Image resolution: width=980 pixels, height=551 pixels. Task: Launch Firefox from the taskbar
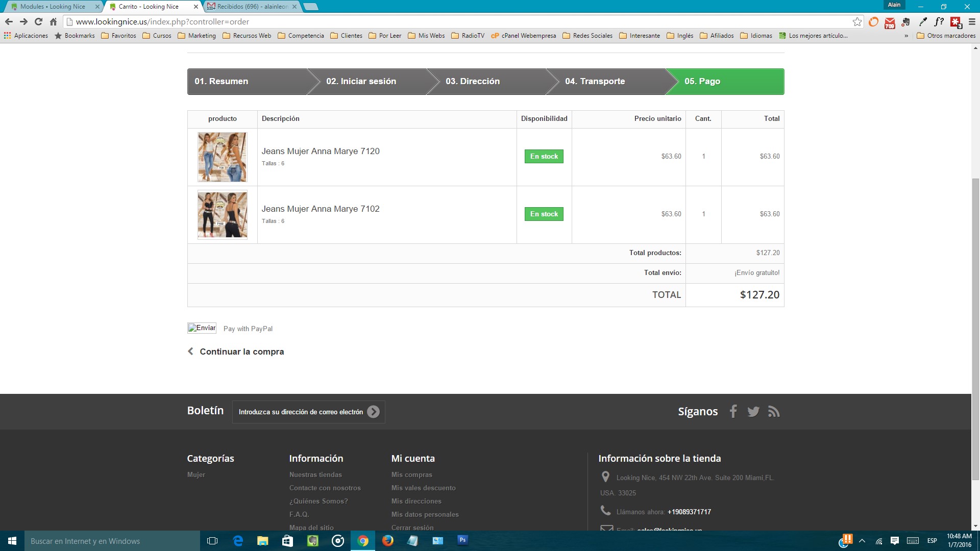coord(388,540)
